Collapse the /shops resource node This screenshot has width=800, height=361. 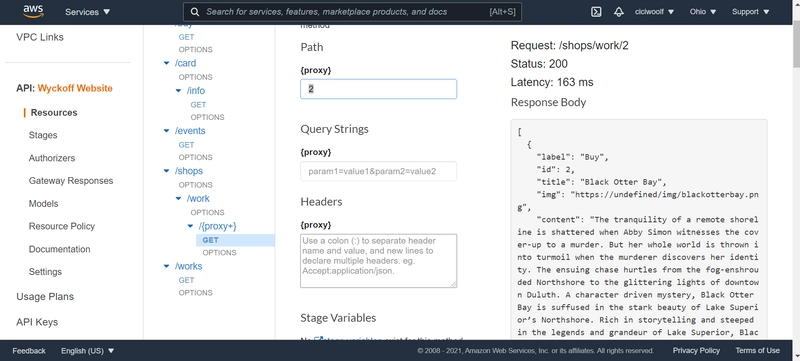[x=166, y=171]
